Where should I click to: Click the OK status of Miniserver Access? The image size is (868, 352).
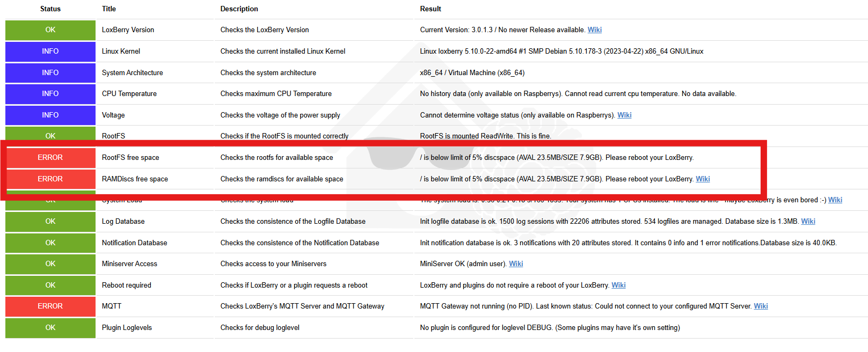coord(50,264)
